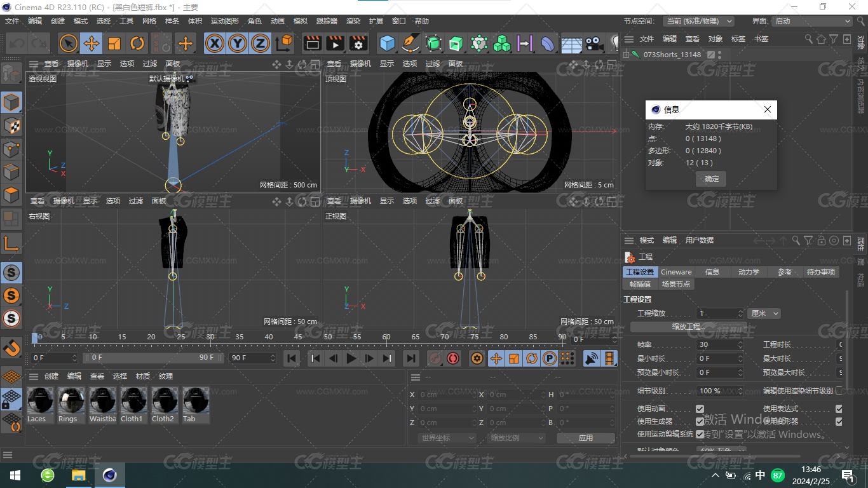The height and width of the screenshot is (488, 868).
Task: Switch to Cineware tab
Action: pyautogui.click(x=676, y=272)
